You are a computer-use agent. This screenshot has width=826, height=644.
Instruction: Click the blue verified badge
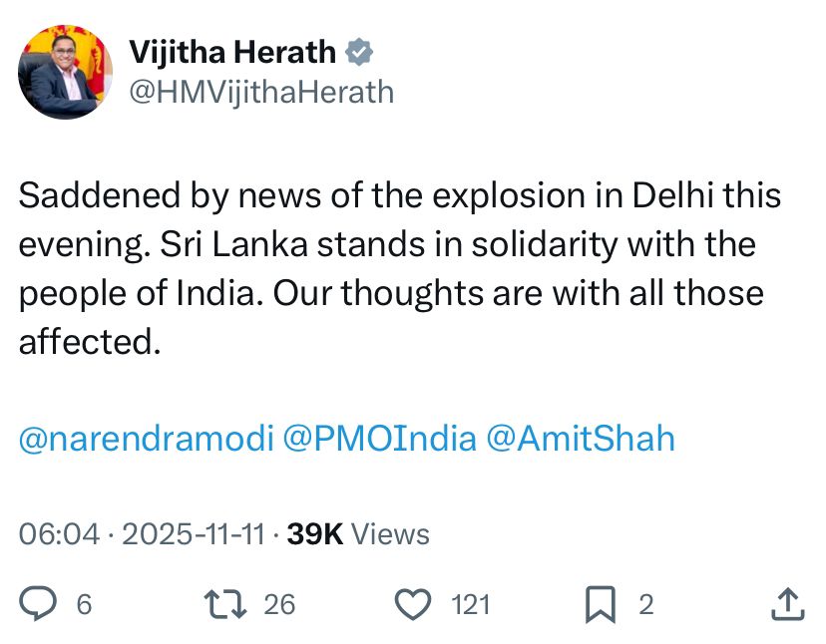click(359, 53)
